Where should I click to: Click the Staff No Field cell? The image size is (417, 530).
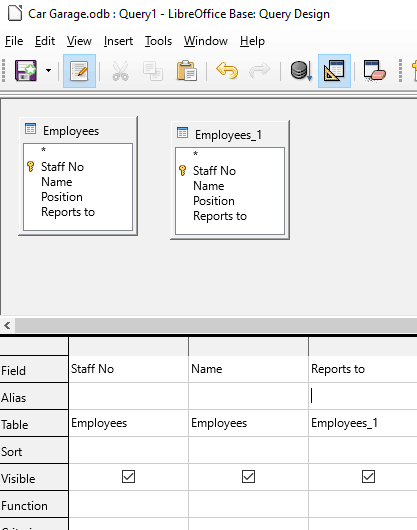(x=128, y=369)
